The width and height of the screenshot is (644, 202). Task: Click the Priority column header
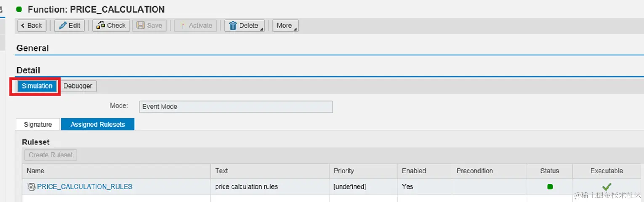point(343,171)
